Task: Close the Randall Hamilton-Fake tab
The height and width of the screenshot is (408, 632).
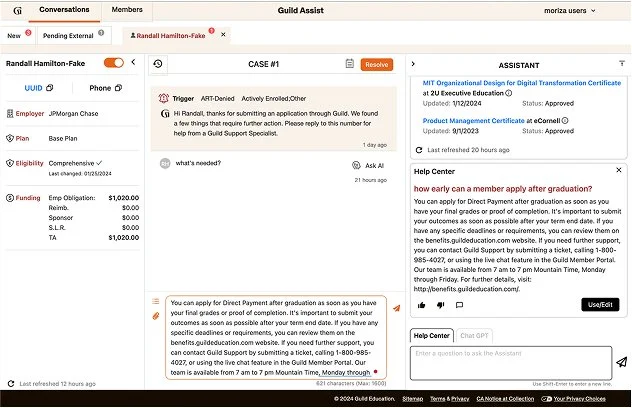Action: (223, 35)
